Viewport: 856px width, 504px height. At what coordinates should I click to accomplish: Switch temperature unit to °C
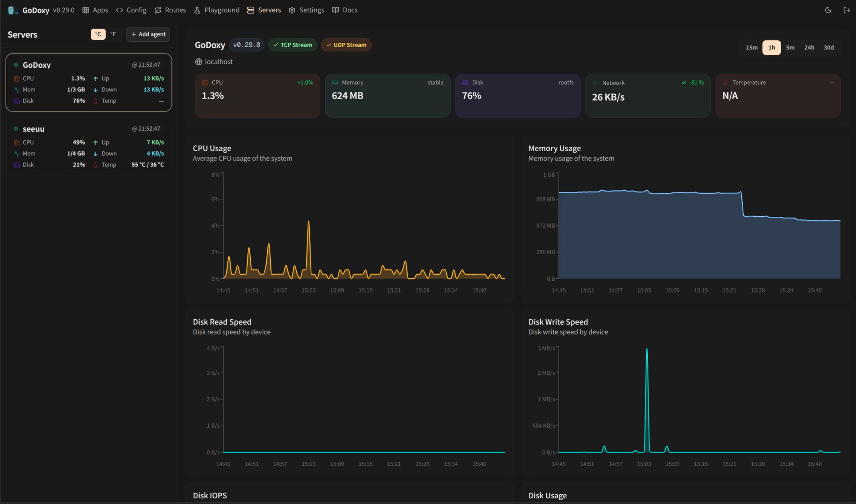(x=98, y=34)
